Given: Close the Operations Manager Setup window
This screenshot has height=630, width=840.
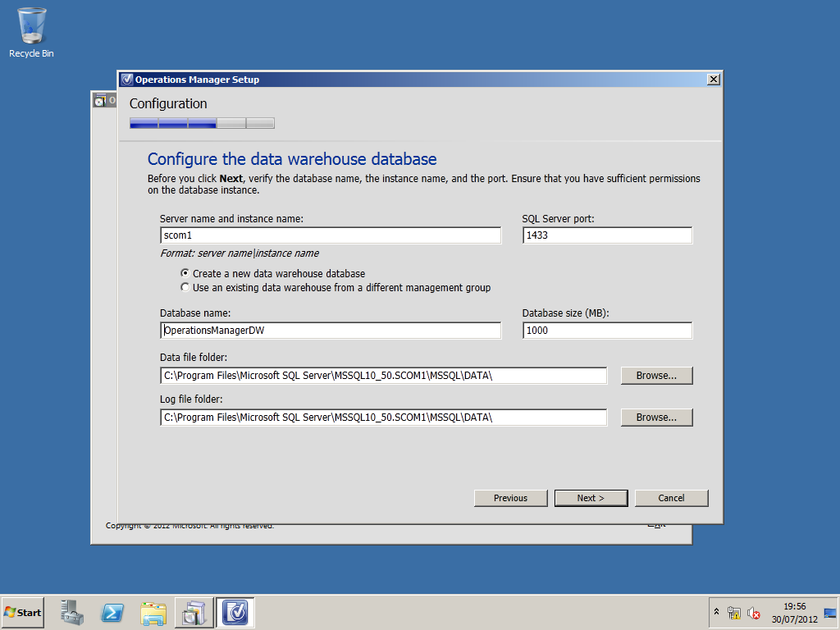Looking at the screenshot, I should 713,80.
